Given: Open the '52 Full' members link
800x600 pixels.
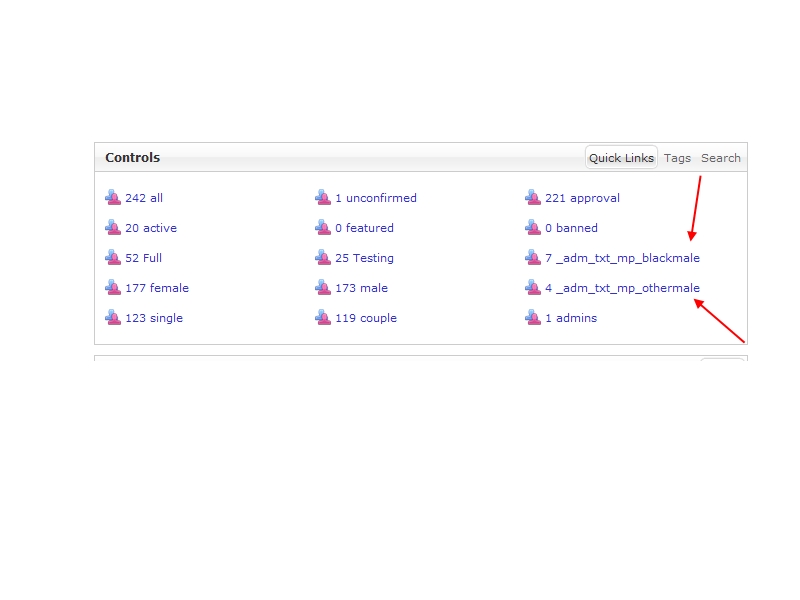Looking at the screenshot, I should pos(143,258).
